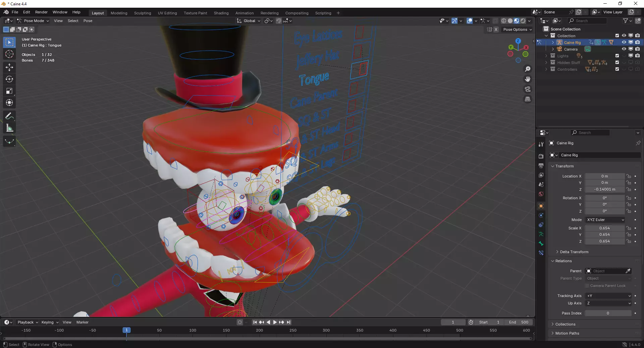Select the Annotate tool
Screen dimensions: 644x348
coord(9,116)
